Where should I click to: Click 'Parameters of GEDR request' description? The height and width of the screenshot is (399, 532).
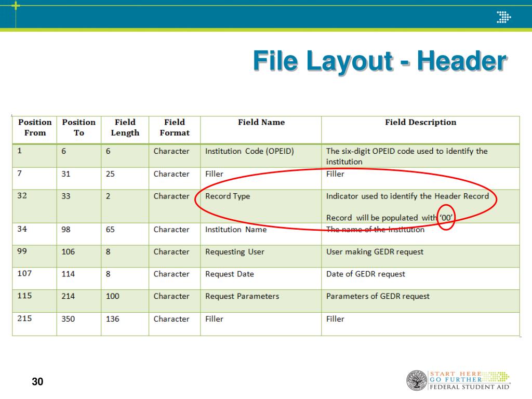click(x=378, y=297)
